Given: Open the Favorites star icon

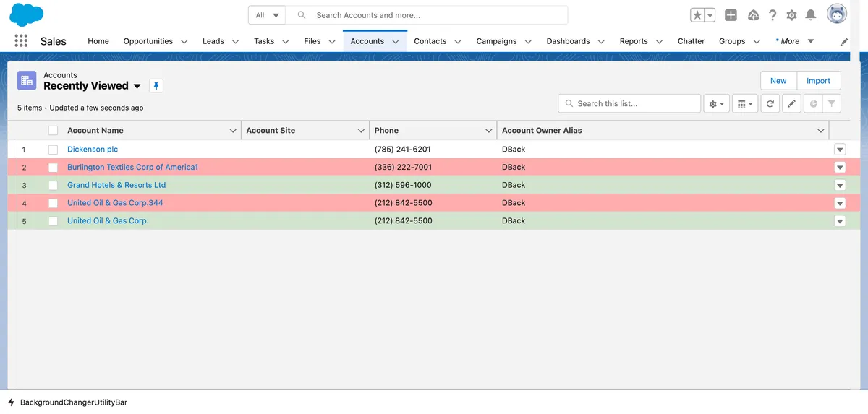Looking at the screenshot, I should [x=697, y=15].
